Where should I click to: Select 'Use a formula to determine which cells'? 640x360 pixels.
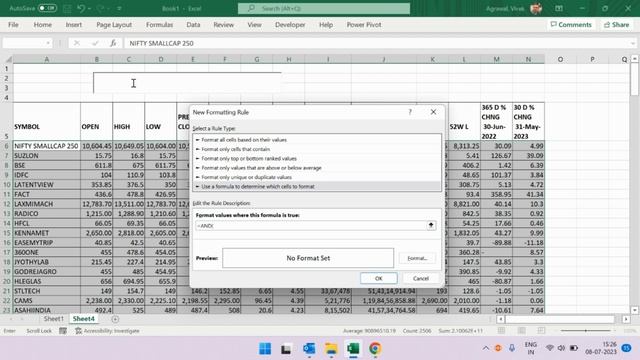pyautogui.click(x=317, y=187)
